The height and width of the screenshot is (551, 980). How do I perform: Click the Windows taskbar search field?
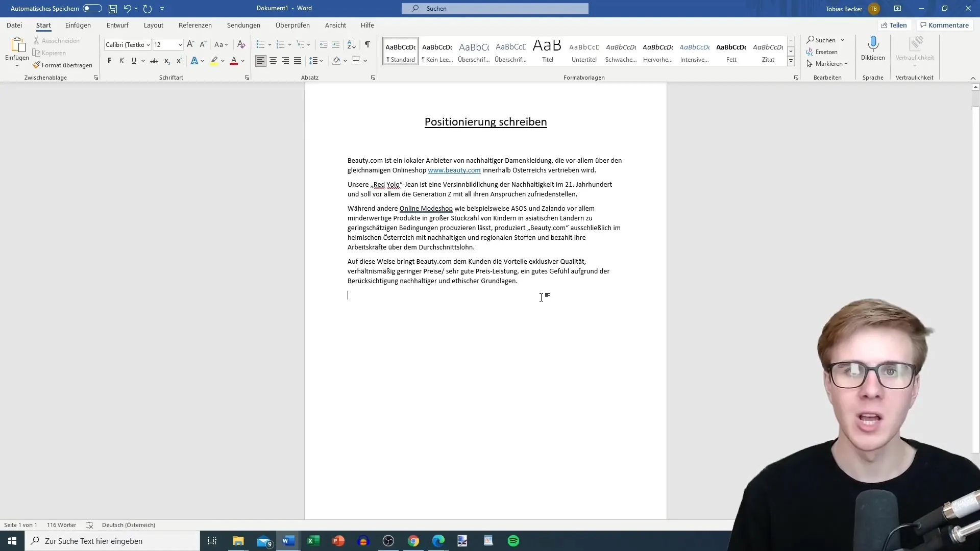(112, 541)
